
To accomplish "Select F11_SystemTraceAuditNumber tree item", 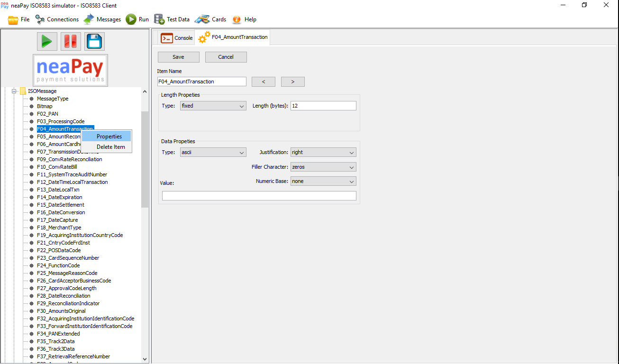I will pyautogui.click(x=72, y=174).
